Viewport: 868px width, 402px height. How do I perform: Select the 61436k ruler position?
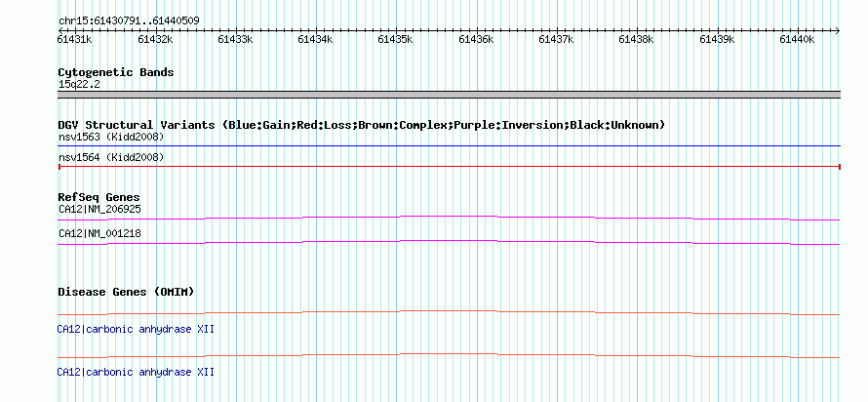[476, 39]
